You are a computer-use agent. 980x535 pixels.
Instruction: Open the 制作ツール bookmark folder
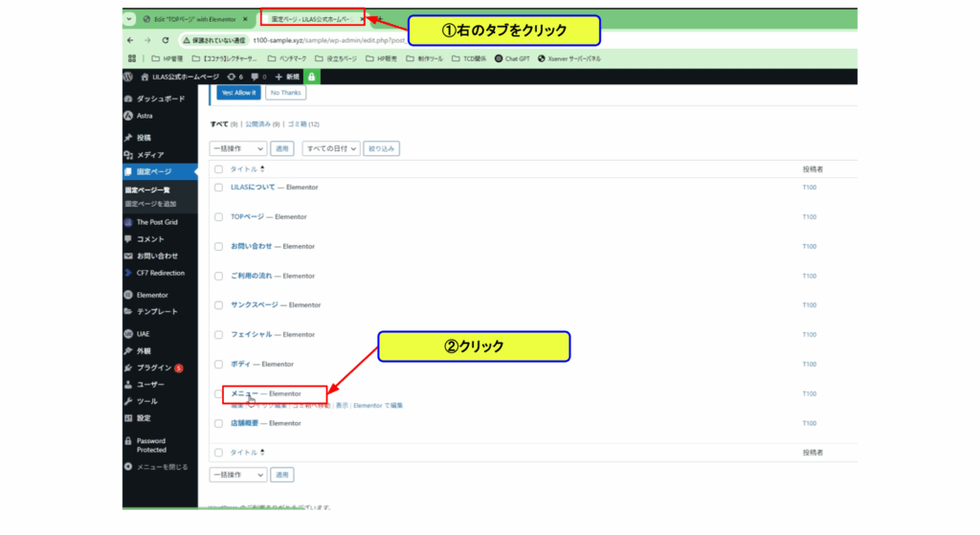coord(424,58)
